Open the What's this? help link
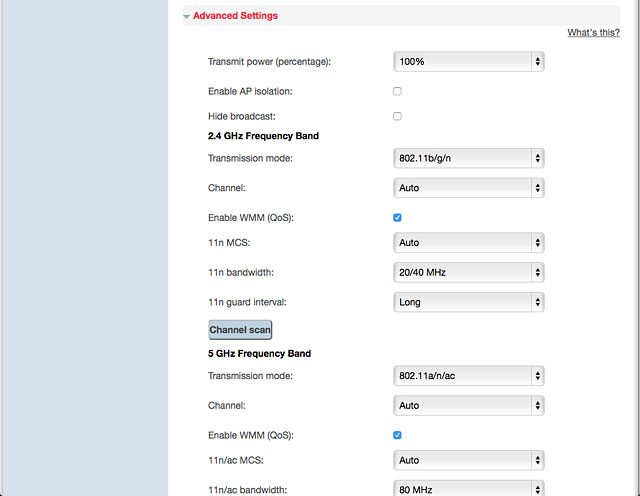This screenshot has width=640, height=496. 593,33
